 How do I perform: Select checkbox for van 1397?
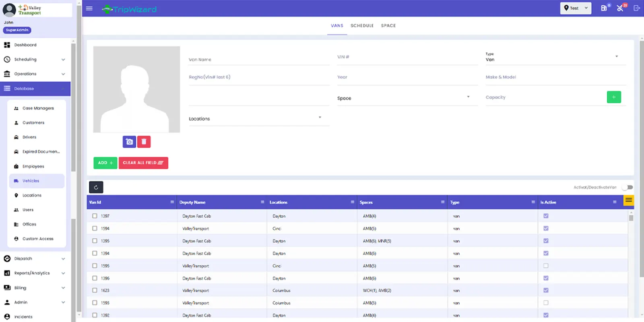(x=95, y=216)
